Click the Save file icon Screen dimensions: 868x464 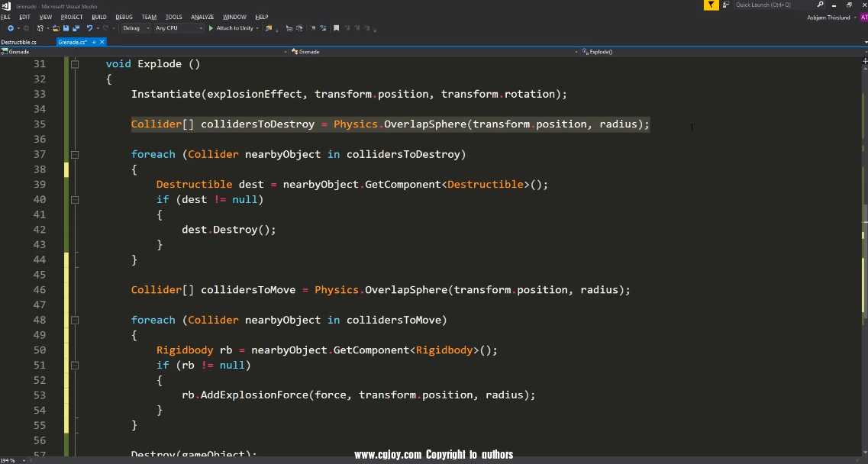coord(66,28)
